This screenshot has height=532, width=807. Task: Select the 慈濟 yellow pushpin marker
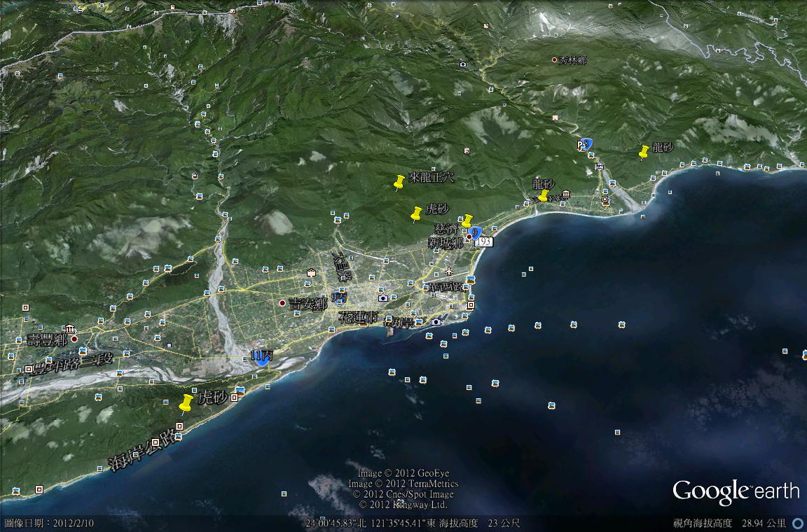point(467,221)
